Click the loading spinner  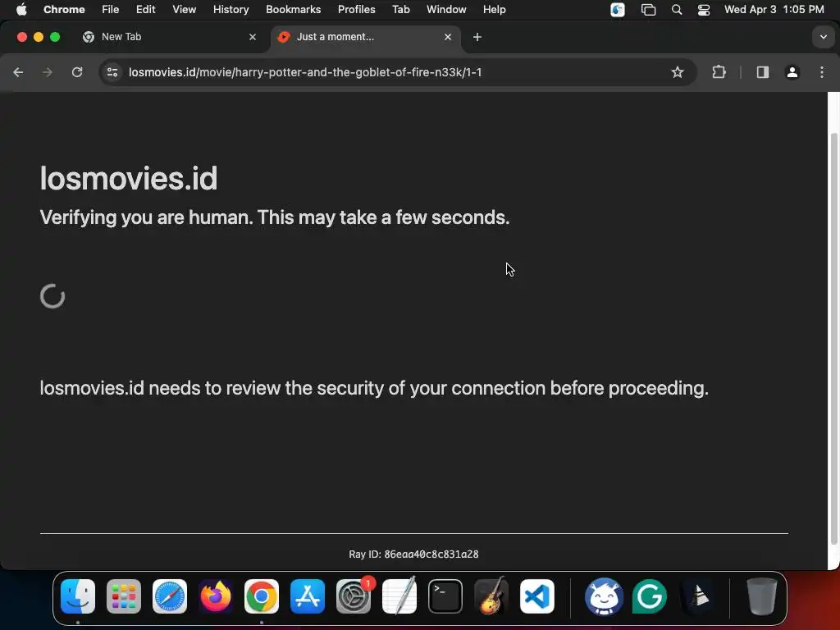(x=52, y=296)
